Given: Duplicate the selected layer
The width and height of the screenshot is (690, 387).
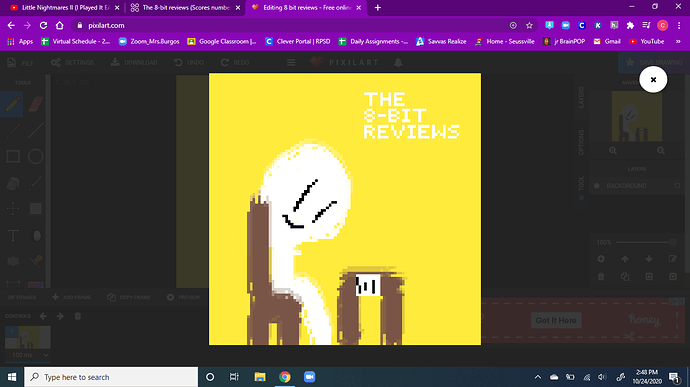Looking at the screenshot, I should (625, 276).
